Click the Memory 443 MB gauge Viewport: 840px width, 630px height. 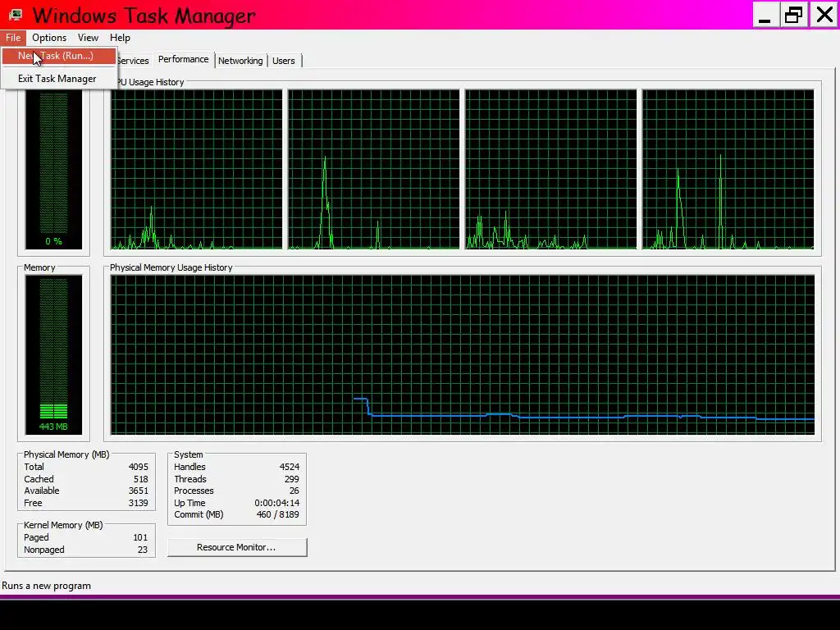tap(53, 354)
